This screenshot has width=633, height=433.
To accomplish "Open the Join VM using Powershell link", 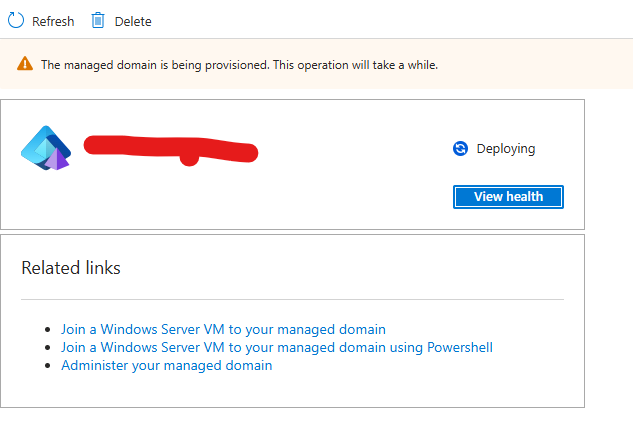I will tap(277, 347).
